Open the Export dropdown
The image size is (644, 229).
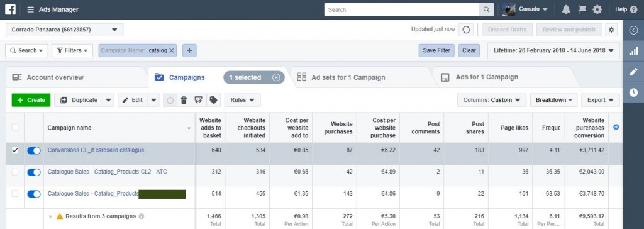click(x=601, y=100)
